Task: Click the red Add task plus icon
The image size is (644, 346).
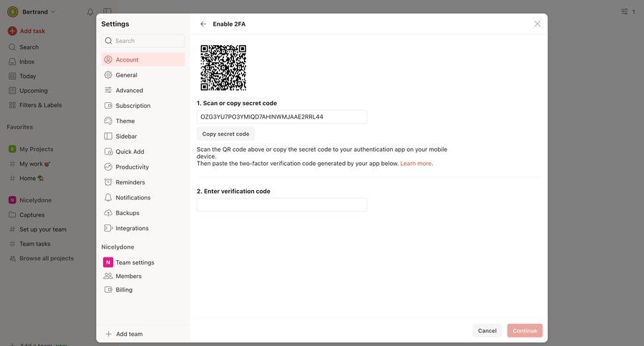Action: (12, 31)
